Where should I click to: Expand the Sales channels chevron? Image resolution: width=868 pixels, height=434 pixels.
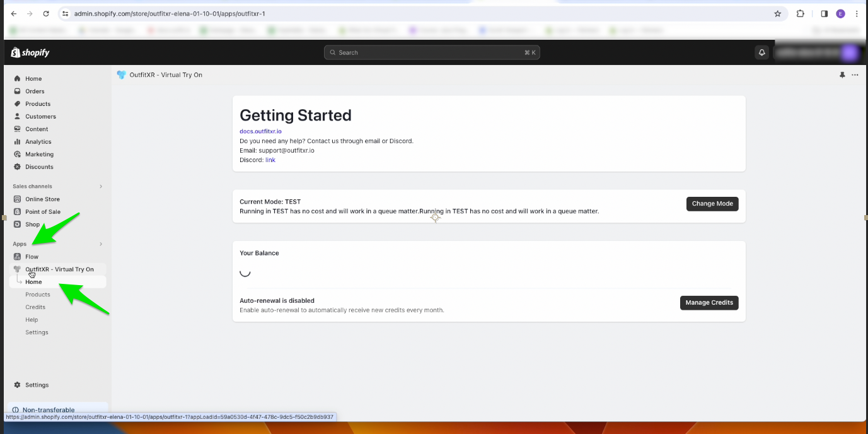pyautogui.click(x=101, y=187)
